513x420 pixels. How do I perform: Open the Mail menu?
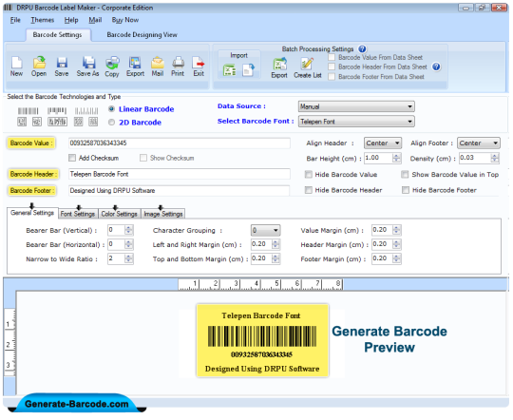pyautogui.click(x=95, y=20)
